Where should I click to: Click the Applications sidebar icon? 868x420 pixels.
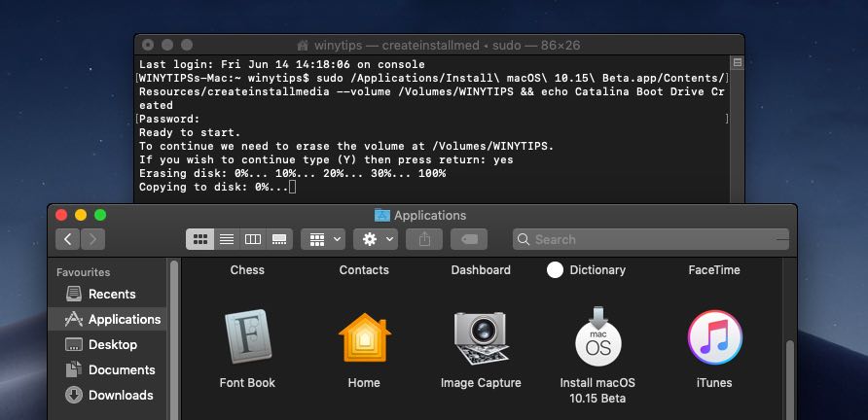74,319
